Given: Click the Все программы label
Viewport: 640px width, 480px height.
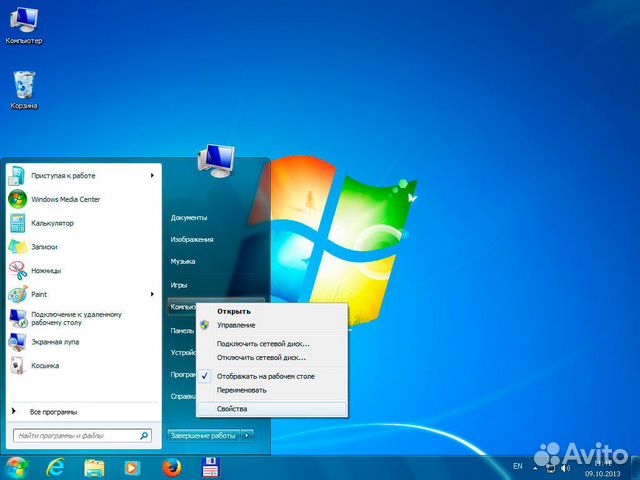Looking at the screenshot, I should pyautogui.click(x=53, y=412).
